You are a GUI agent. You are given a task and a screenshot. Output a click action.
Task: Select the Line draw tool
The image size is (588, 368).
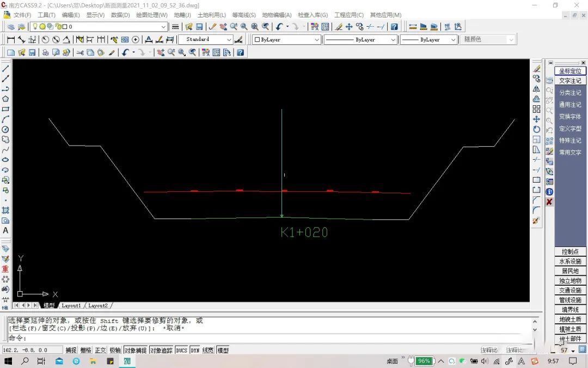click(x=5, y=69)
